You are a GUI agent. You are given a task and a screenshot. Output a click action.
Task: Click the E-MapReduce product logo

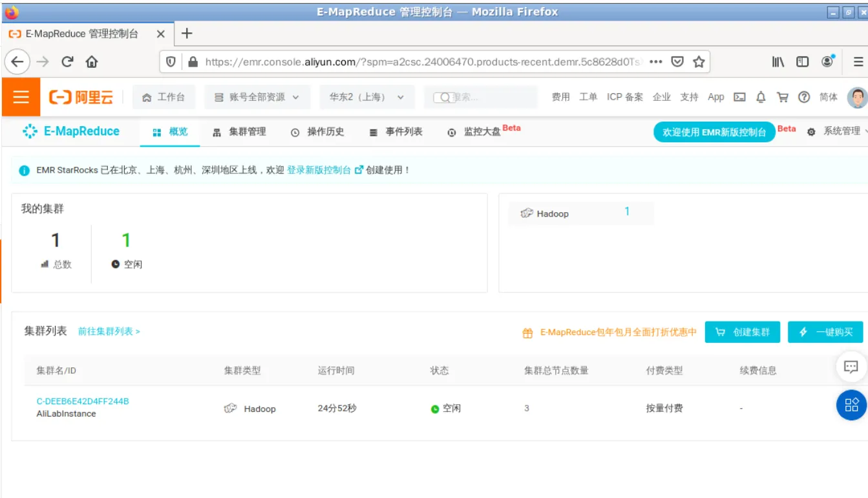click(x=71, y=131)
